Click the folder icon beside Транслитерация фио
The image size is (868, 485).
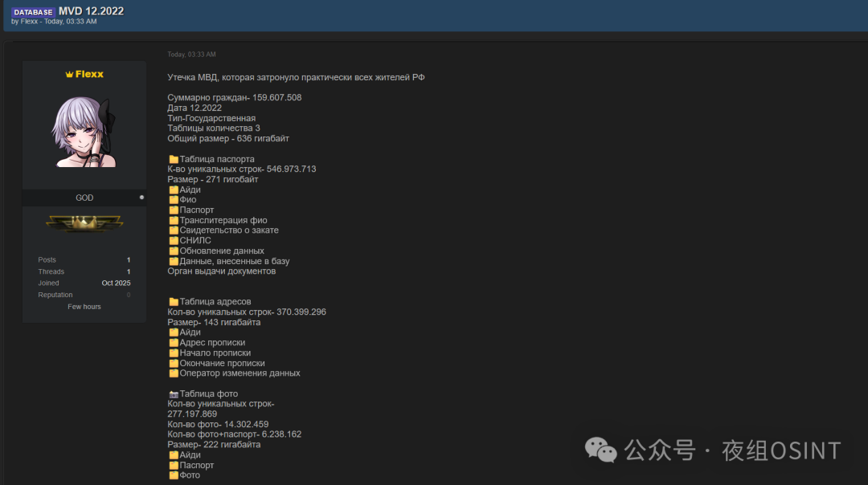pos(173,220)
